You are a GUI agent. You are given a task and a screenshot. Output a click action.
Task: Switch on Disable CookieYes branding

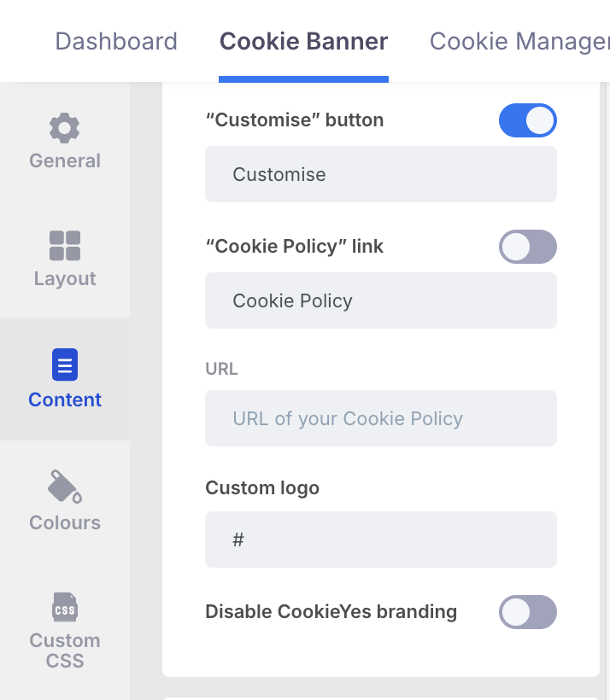click(x=528, y=612)
